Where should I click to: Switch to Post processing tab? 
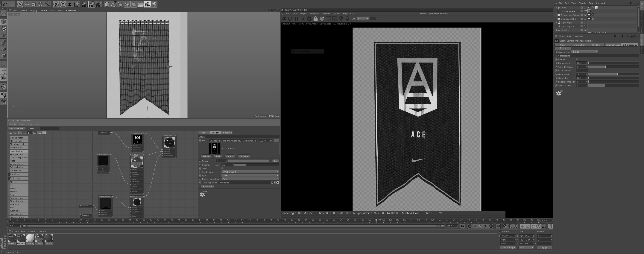[629, 45]
